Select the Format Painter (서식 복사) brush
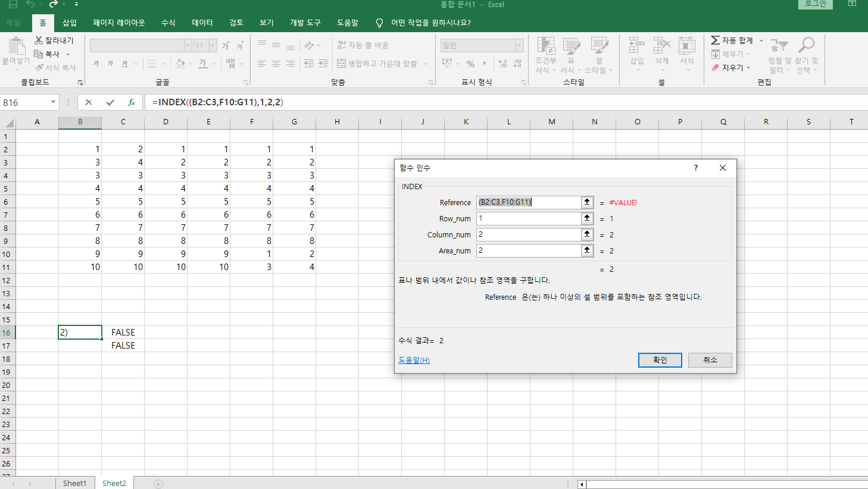This screenshot has width=868, height=489. [39, 68]
